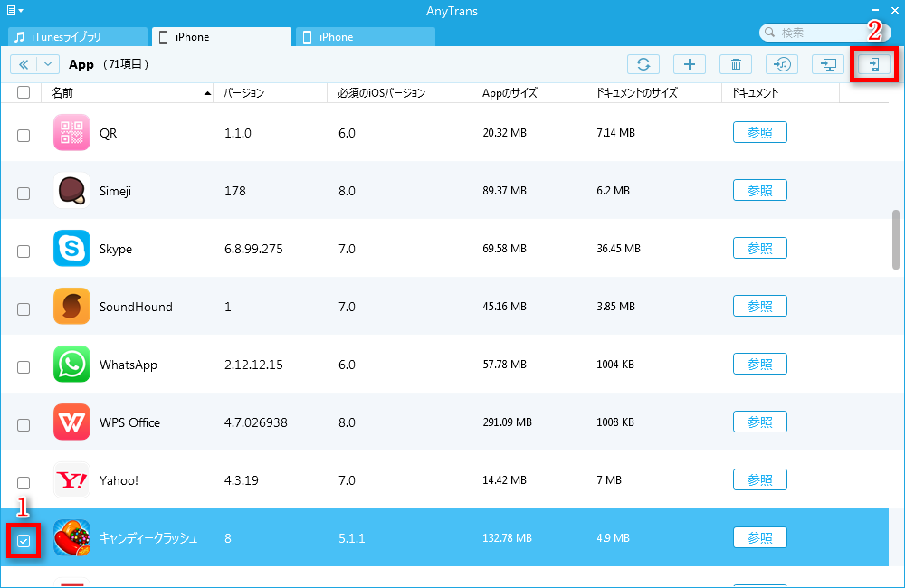Check the WhatsApp row checkbox
905x588 pixels.
click(24, 367)
